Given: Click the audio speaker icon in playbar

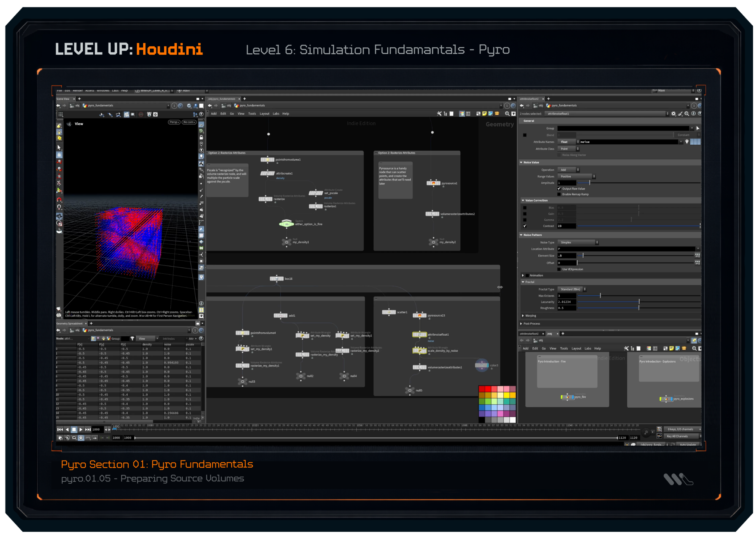Looking at the screenshot, I should point(67,438).
